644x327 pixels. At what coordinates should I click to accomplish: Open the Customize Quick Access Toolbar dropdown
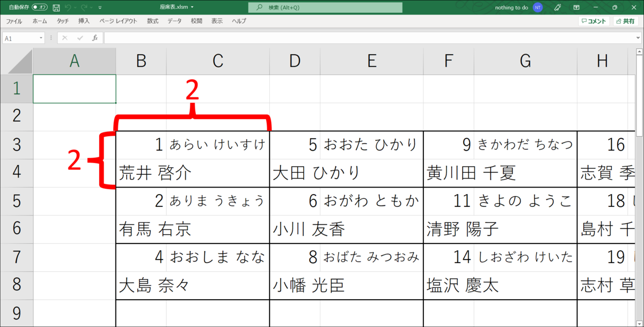(100, 8)
